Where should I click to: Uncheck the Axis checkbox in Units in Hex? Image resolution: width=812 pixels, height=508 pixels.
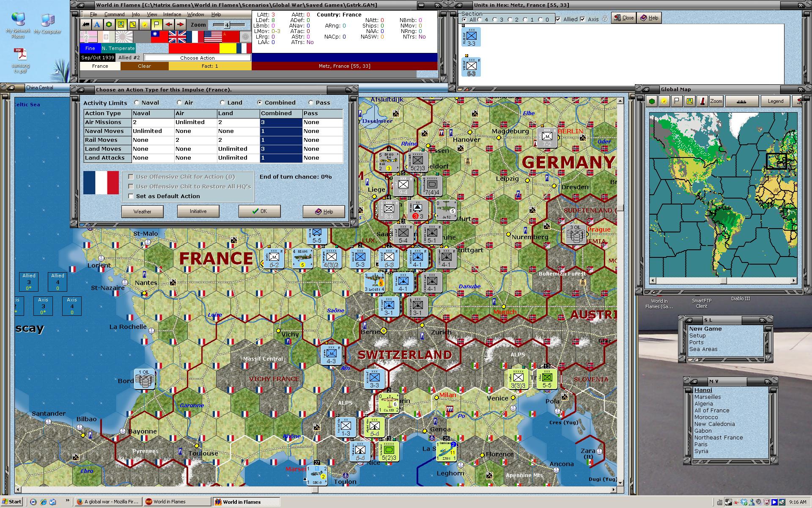coord(583,19)
